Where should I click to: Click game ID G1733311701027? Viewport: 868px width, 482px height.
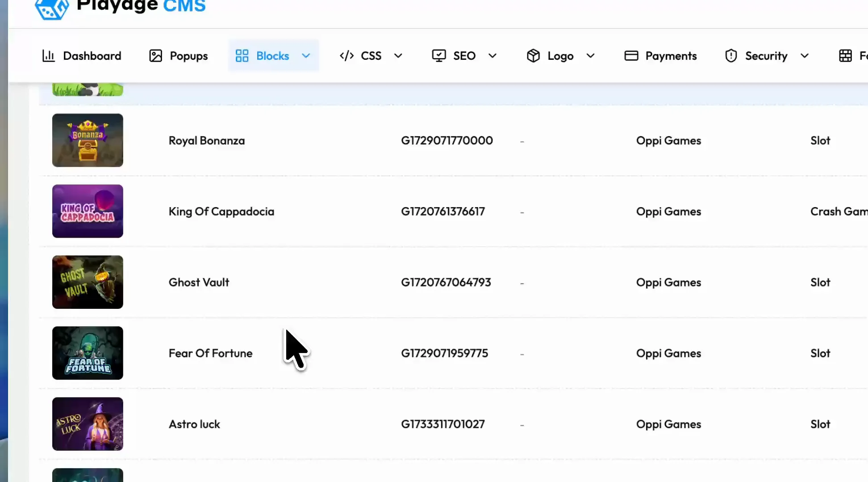pyautogui.click(x=443, y=424)
